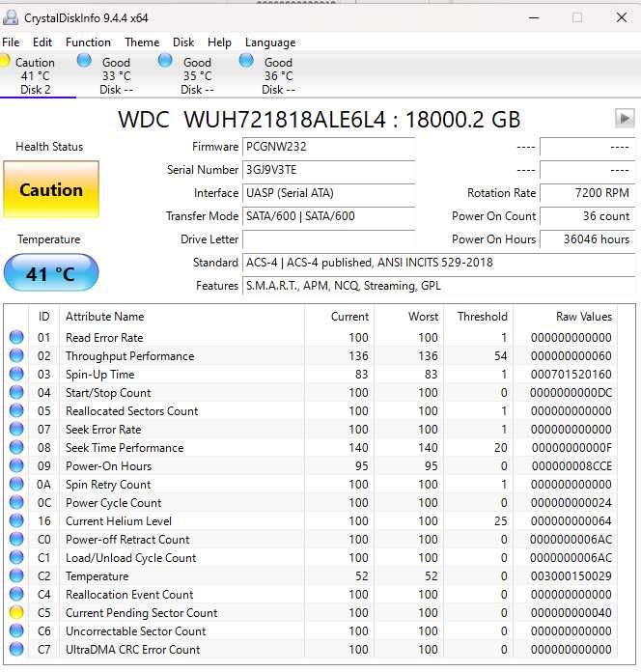The image size is (641, 672).
Task: Open the Edit menu
Action: [42, 42]
